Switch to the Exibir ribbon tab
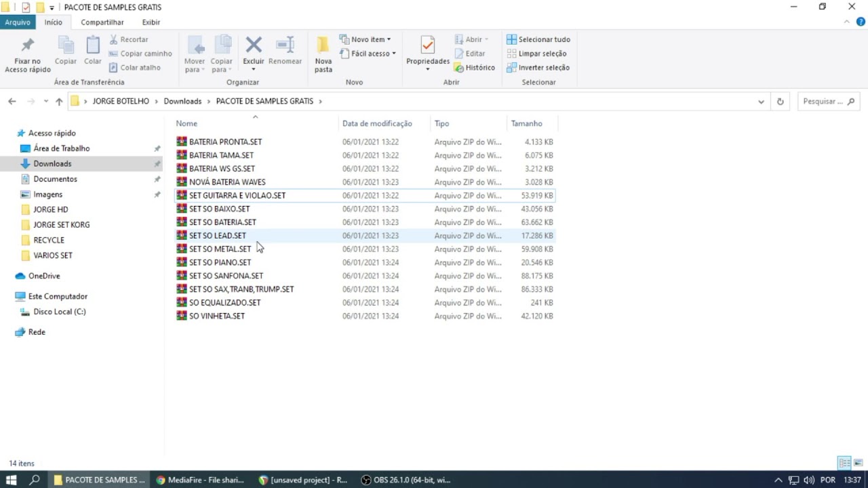The width and height of the screenshot is (868, 488). [151, 22]
